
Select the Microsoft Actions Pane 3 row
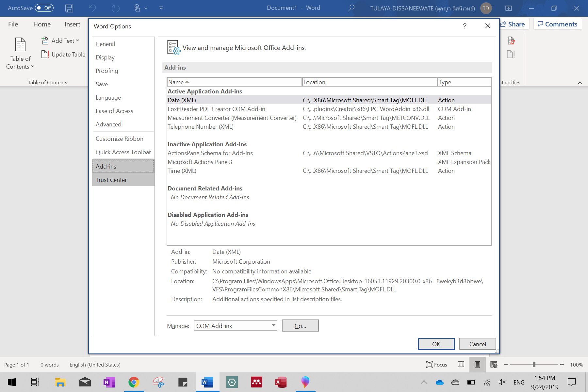[329, 162]
